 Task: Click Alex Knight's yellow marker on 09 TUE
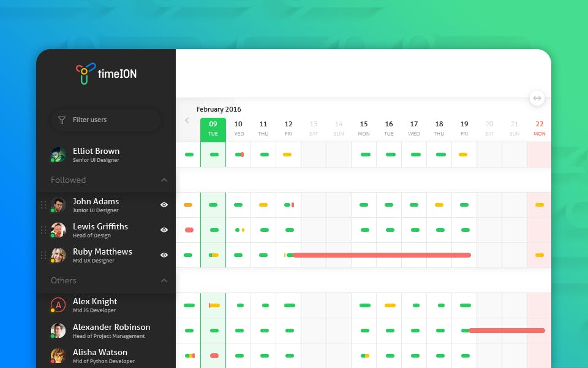[x=214, y=305]
